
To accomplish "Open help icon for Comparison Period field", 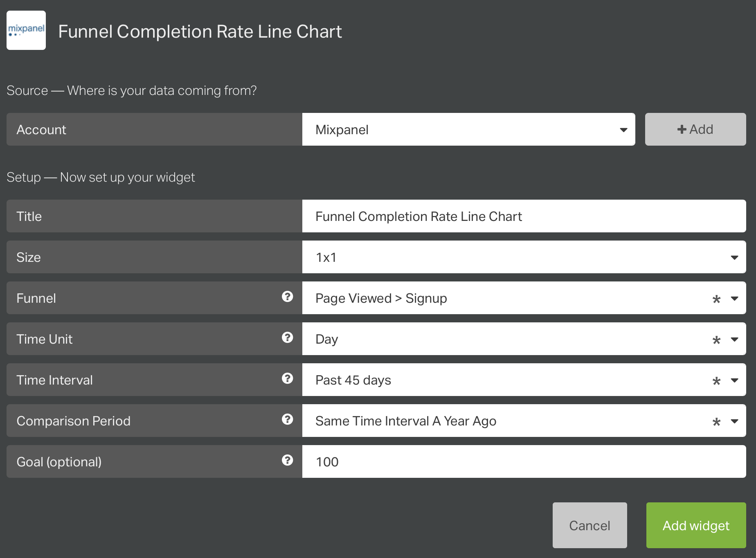I will click(288, 419).
